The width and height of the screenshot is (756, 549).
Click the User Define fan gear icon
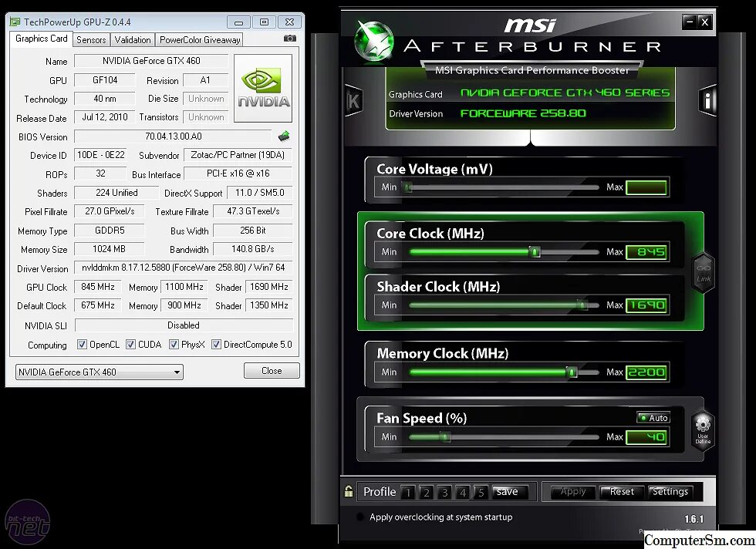tap(703, 430)
